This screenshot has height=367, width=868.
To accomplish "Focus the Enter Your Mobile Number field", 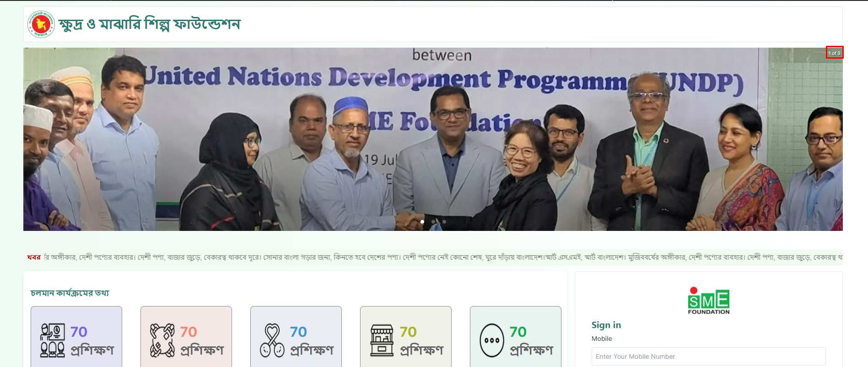I will point(708,356).
